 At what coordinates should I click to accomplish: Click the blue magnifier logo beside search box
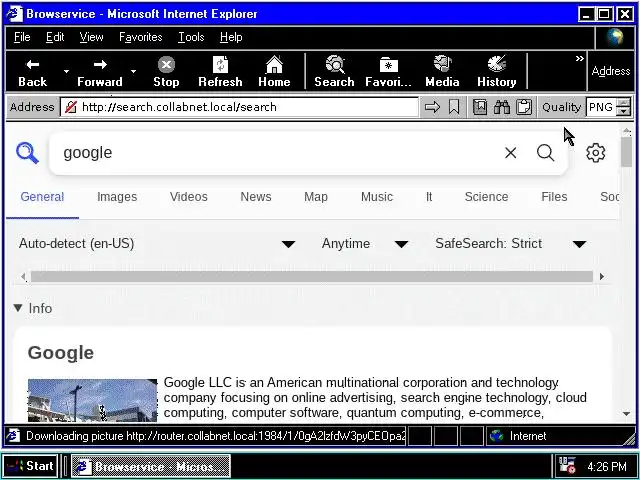27,153
